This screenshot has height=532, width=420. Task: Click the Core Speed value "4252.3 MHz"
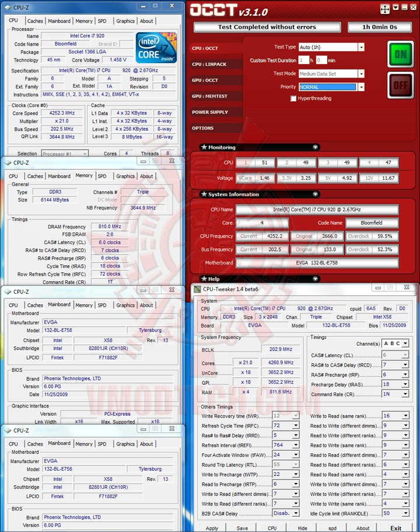(x=62, y=113)
